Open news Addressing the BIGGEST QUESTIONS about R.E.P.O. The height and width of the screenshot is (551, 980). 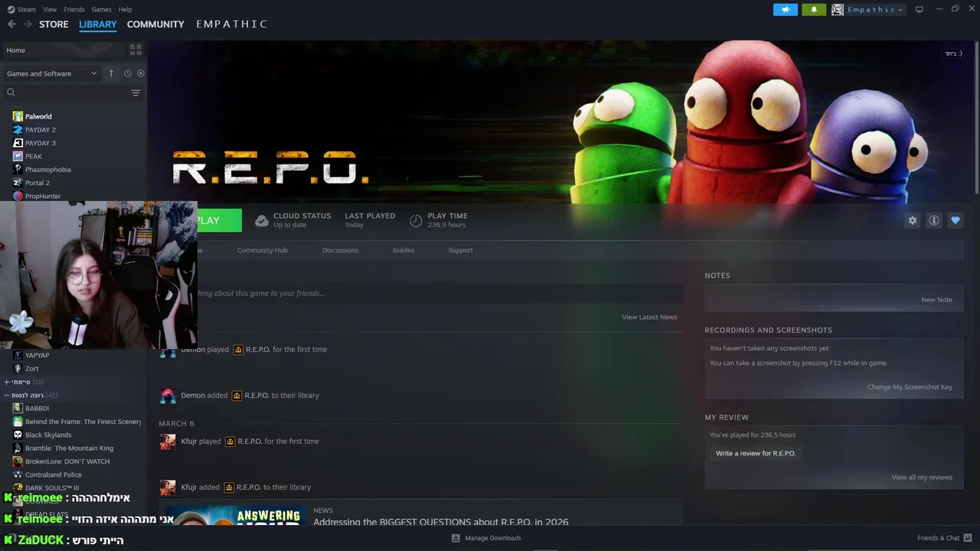pyautogui.click(x=441, y=522)
